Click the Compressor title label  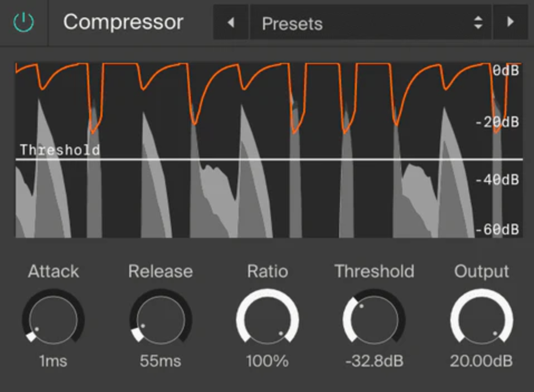[x=123, y=22]
